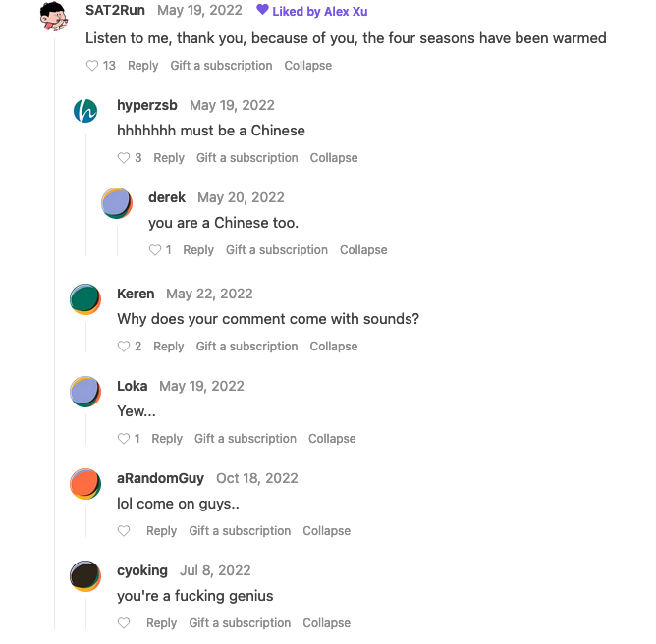Click the heart on derek's comment

click(x=155, y=250)
